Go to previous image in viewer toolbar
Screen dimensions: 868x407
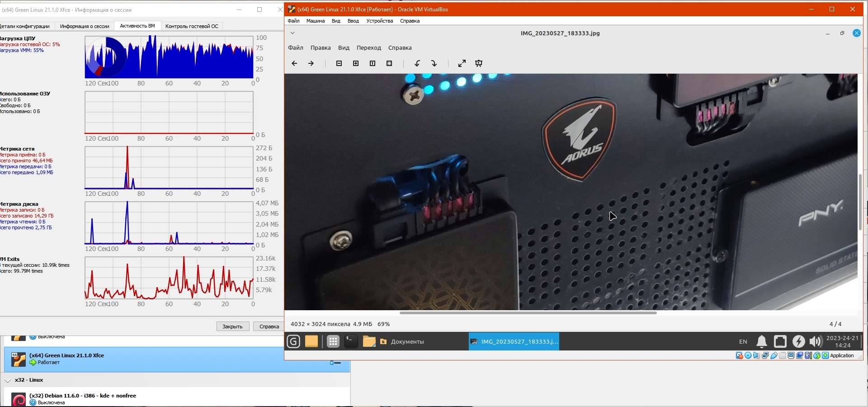tap(294, 64)
